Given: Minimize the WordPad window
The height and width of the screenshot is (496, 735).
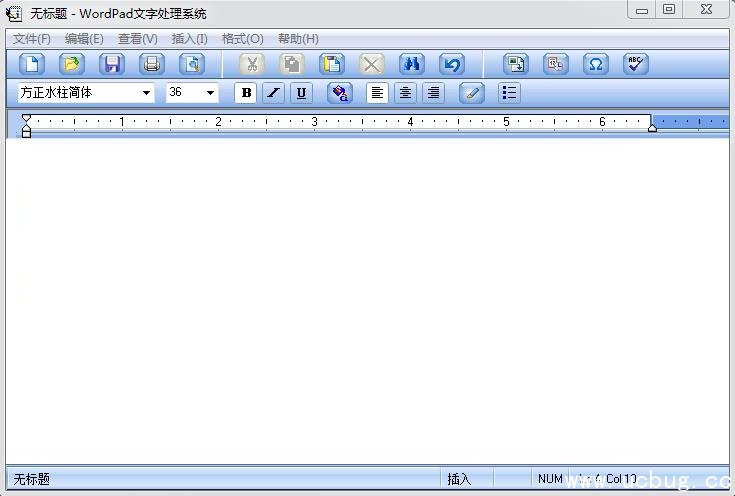Looking at the screenshot, I should click(642, 9).
